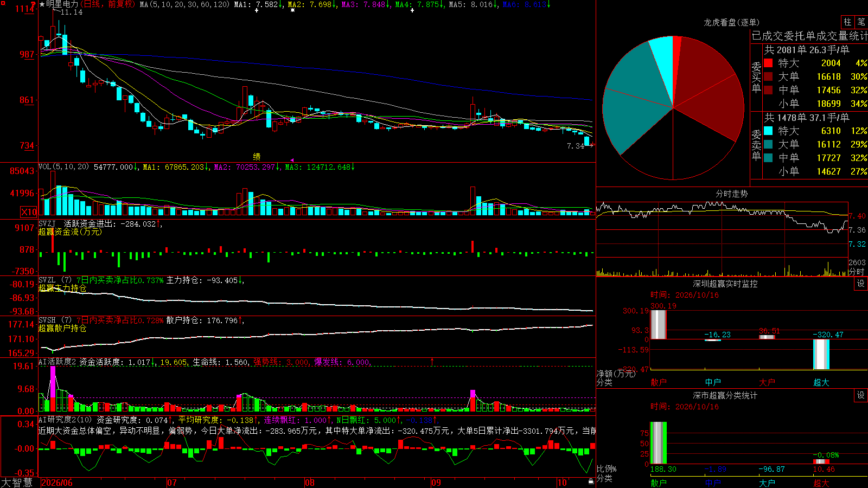Click the 超大 bar in 深圳超赢实时监控

821,354
